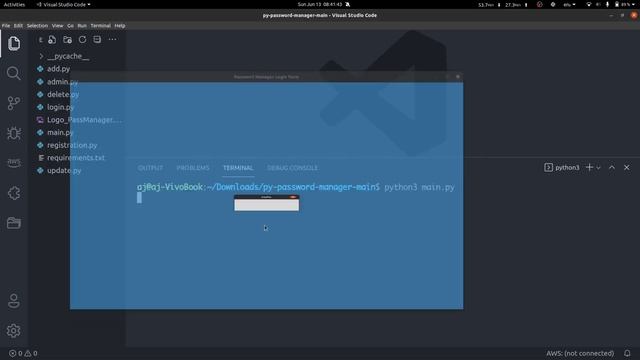Open keyboard language selector in top bar
Image resolution: width=640 pixels, height=360 pixels.
(569, 4)
